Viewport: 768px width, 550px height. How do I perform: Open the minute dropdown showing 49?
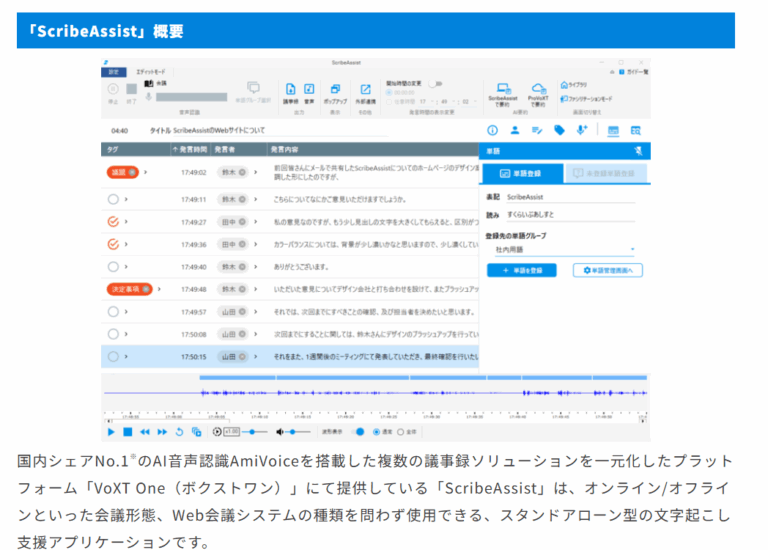click(x=449, y=102)
